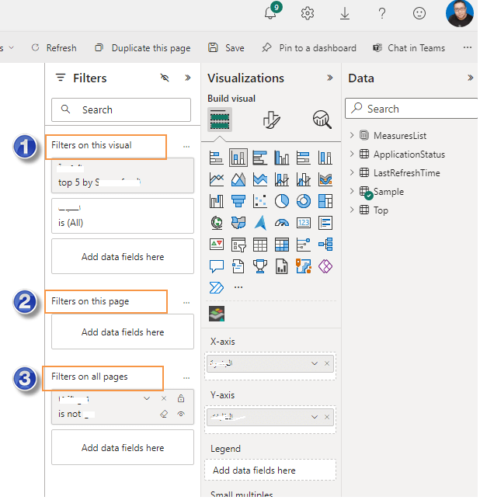Viewport: 480px width, 500px height.
Task: Open more options for Filters on this visual
Action: pos(186,147)
